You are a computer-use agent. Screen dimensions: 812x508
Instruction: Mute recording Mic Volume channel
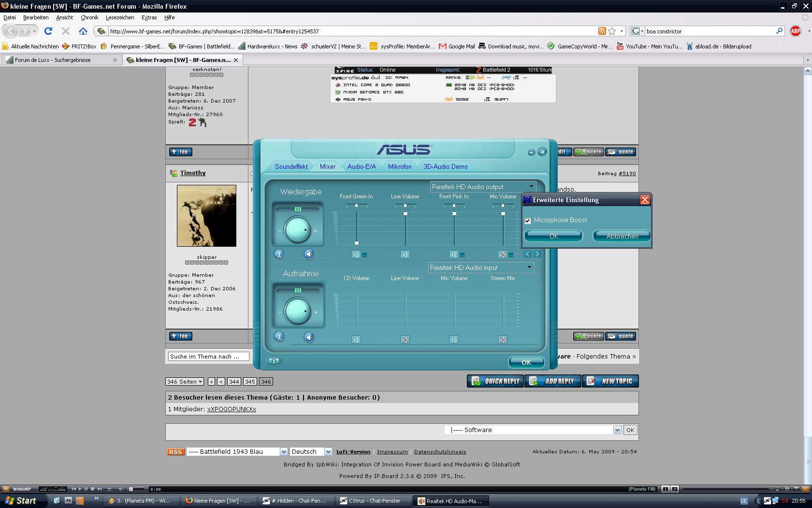pyautogui.click(x=454, y=340)
